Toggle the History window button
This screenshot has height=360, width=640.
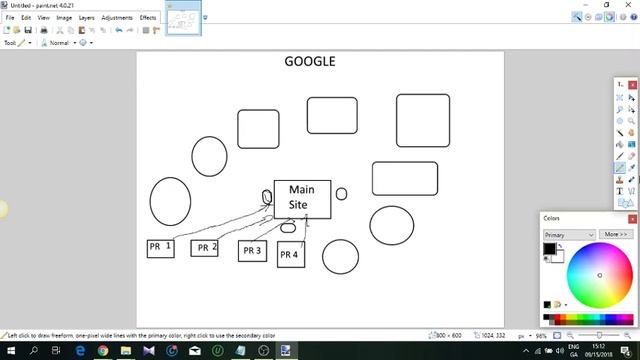click(x=588, y=17)
